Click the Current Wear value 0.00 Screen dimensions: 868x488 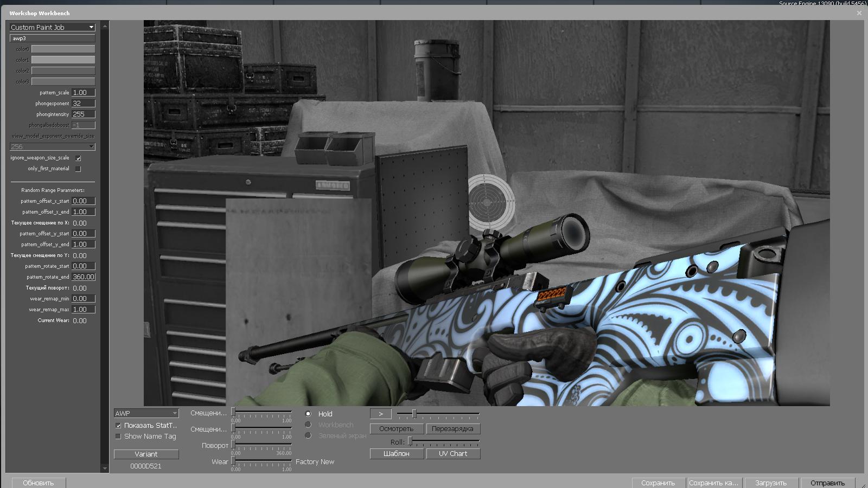pos(80,321)
